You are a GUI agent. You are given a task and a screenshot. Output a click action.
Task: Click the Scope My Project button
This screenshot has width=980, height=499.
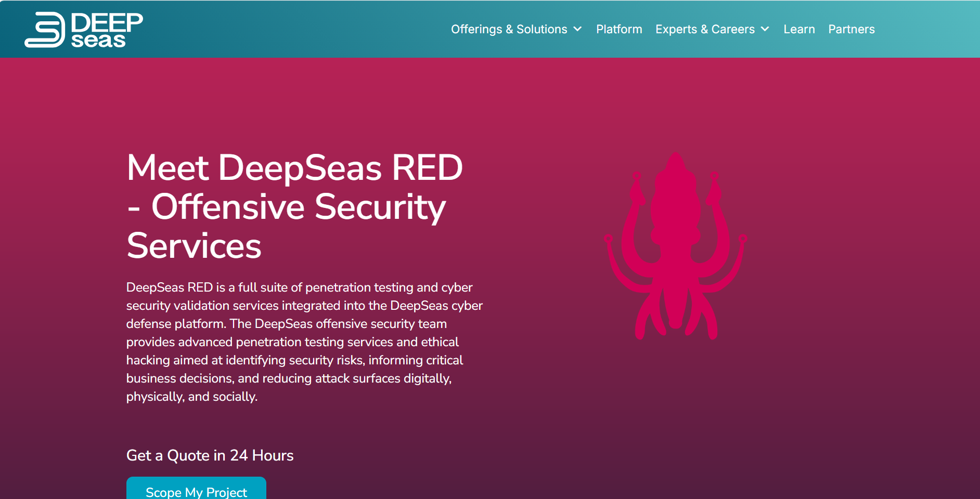click(x=196, y=489)
